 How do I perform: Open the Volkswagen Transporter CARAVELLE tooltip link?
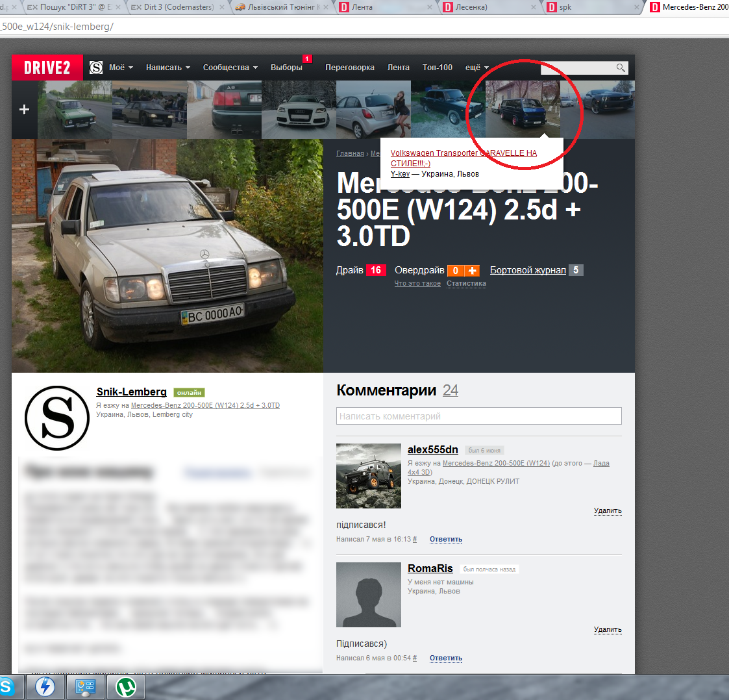click(463, 158)
